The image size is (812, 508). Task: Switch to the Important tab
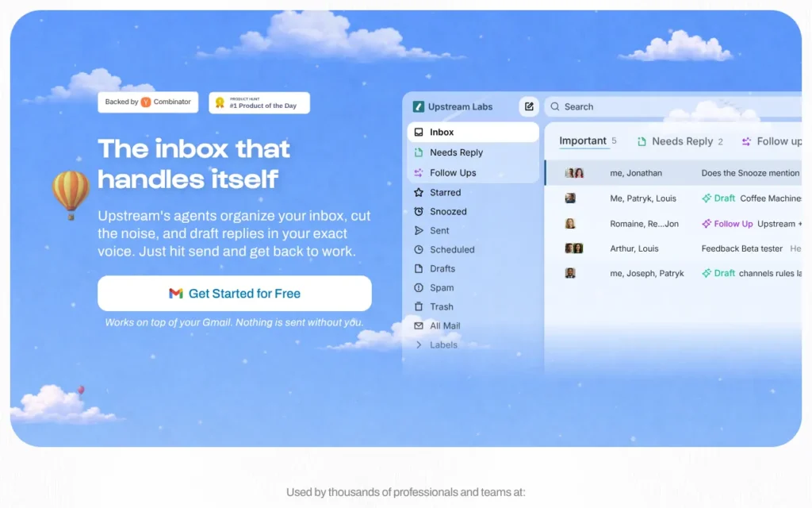click(588, 141)
